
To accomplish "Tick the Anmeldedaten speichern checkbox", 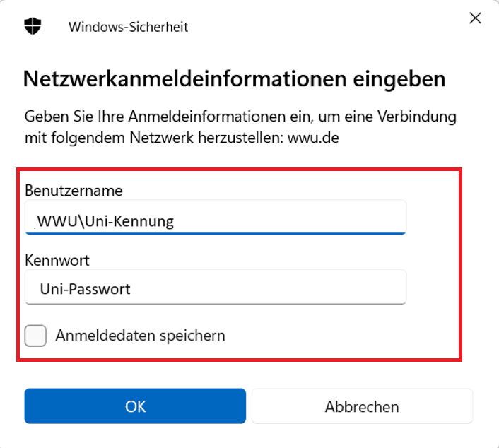I will pos(35,336).
